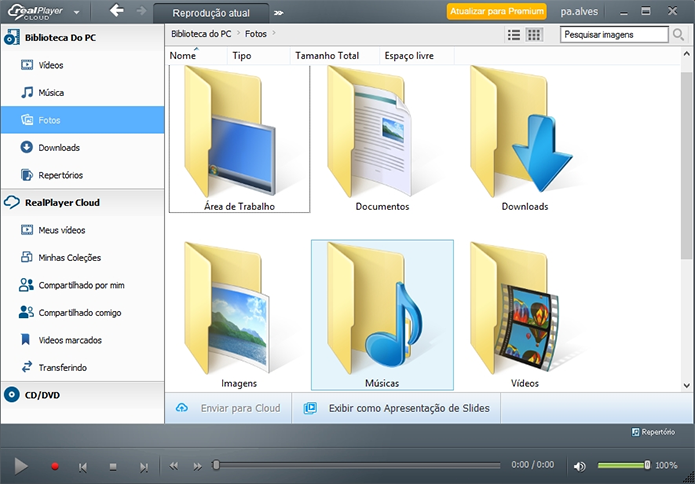695x484 pixels.
Task: Click the rewind button
Action: click(174, 466)
